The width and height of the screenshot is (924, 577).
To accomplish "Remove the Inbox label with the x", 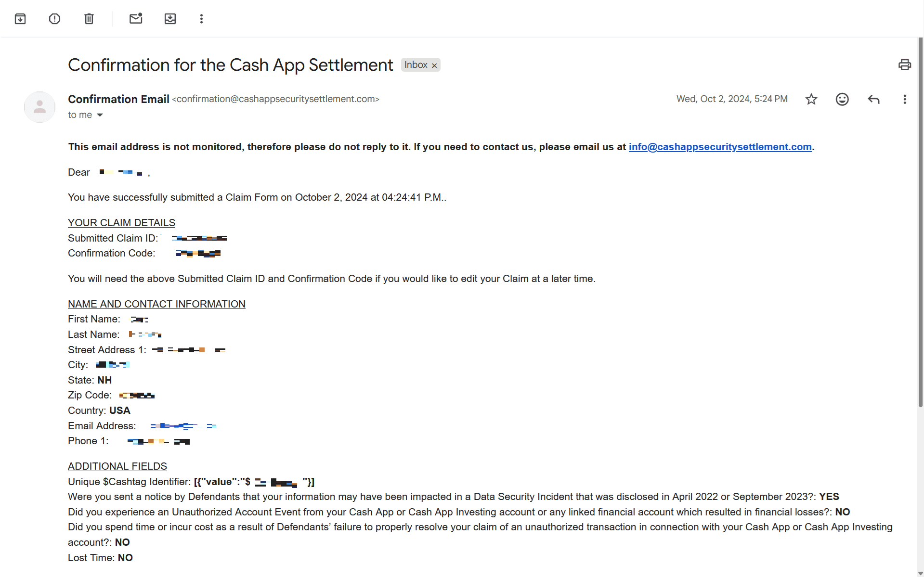I will pos(434,64).
